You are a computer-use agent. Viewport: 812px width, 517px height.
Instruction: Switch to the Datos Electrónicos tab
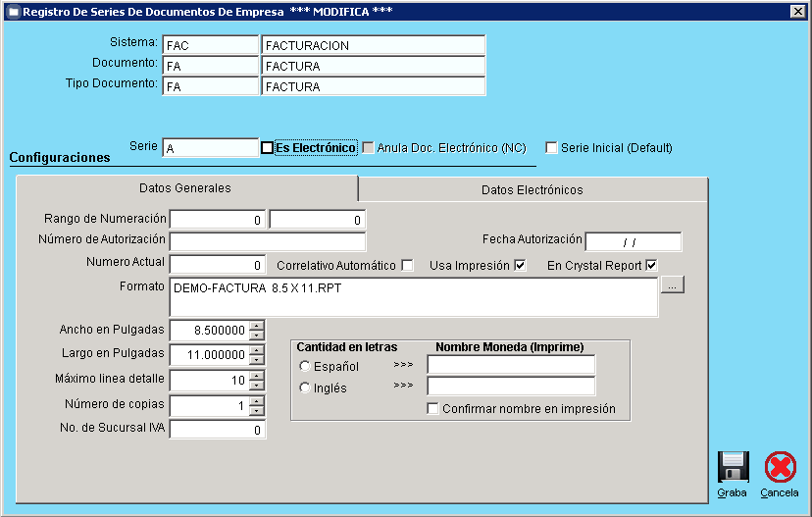533,189
